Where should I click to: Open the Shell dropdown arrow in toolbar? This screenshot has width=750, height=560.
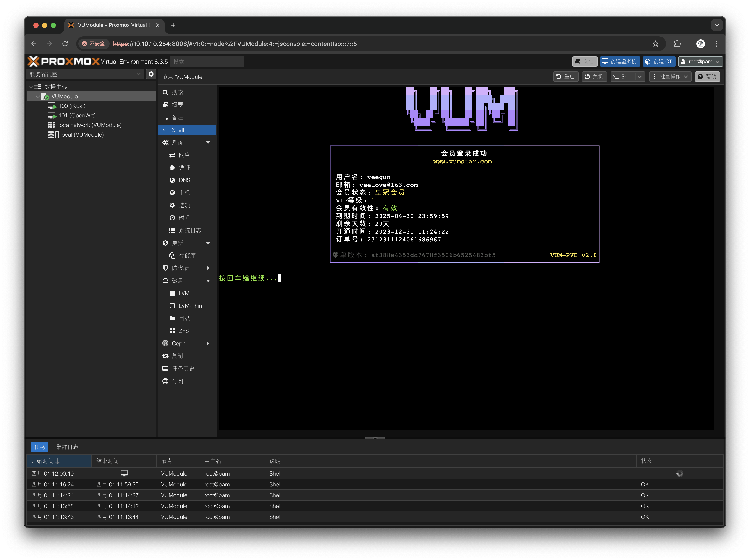point(640,77)
